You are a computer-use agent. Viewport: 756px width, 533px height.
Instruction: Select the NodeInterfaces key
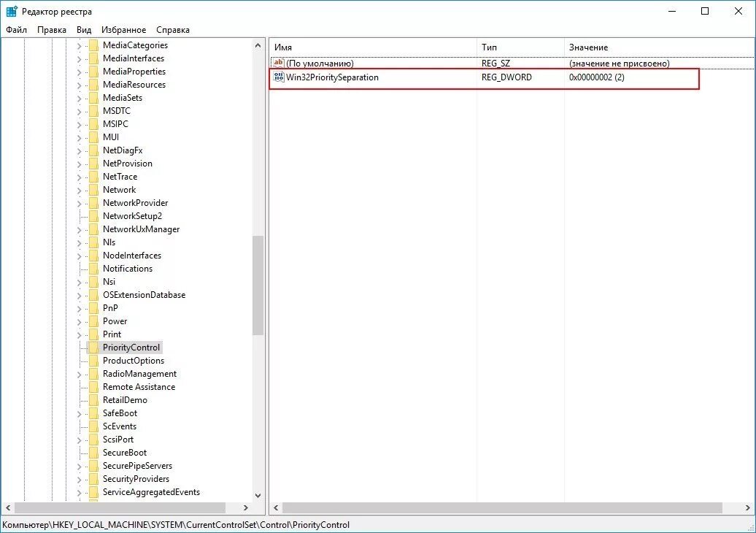132,256
